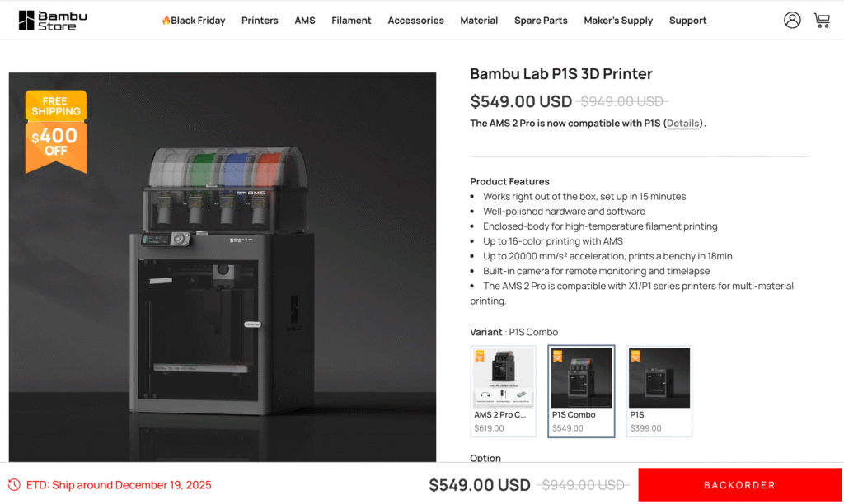Click the Black Friday flame icon
This screenshot has width=844, height=504.
tap(166, 21)
